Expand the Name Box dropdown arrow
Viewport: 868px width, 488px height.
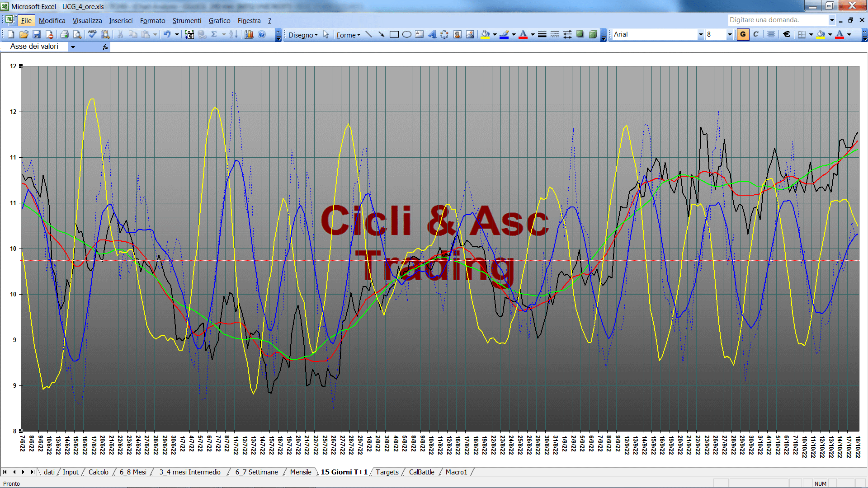point(73,47)
